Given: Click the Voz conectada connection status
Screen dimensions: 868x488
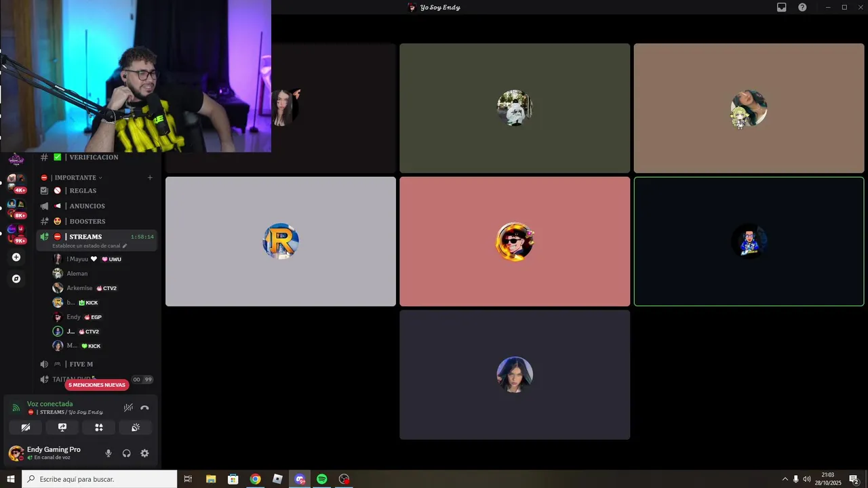Looking at the screenshot, I should (50, 404).
